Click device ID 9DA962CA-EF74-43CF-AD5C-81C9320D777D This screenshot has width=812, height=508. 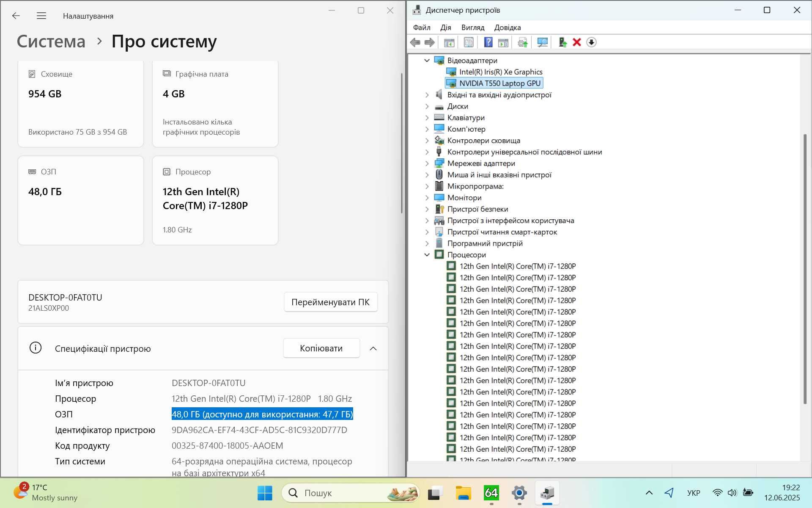[x=259, y=430]
